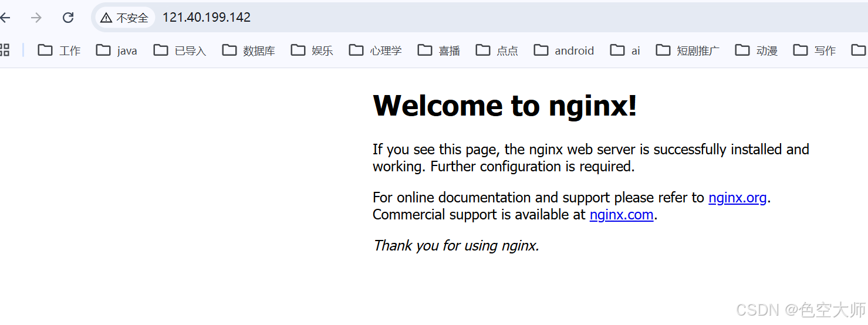Open the 喜播 bookmark folder

click(438, 50)
